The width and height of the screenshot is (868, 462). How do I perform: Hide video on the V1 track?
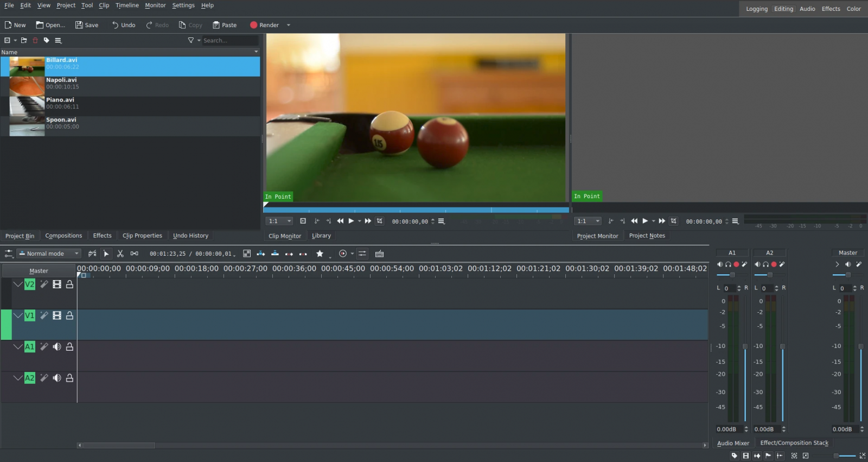[x=57, y=315]
